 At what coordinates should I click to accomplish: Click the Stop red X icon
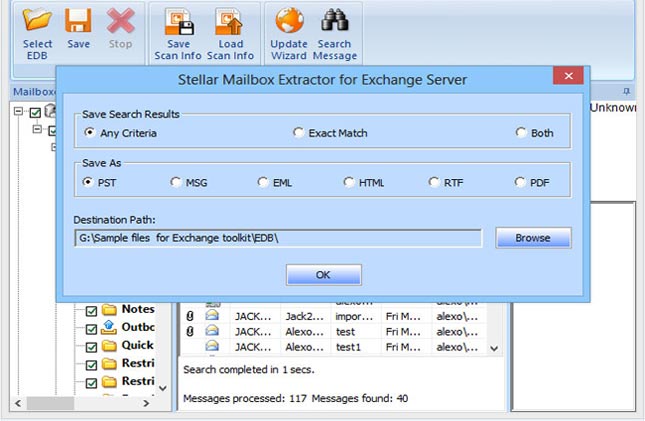coord(120,21)
